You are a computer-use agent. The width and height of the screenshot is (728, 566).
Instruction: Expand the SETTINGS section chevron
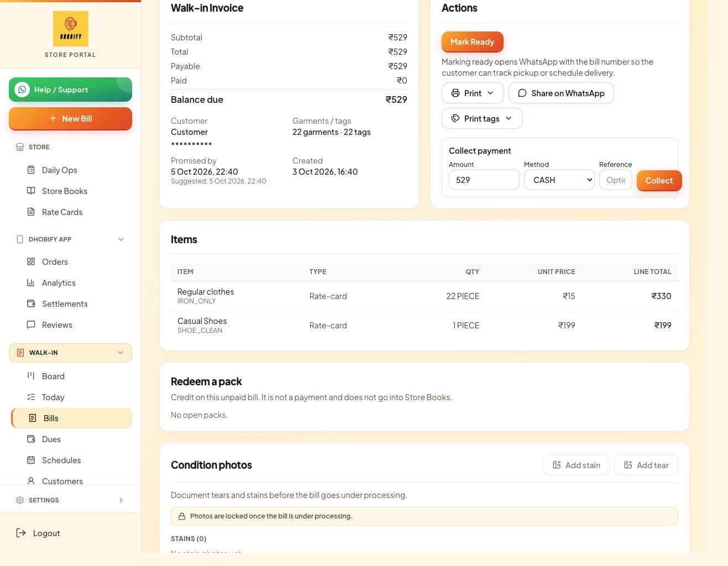coord(121,500)
